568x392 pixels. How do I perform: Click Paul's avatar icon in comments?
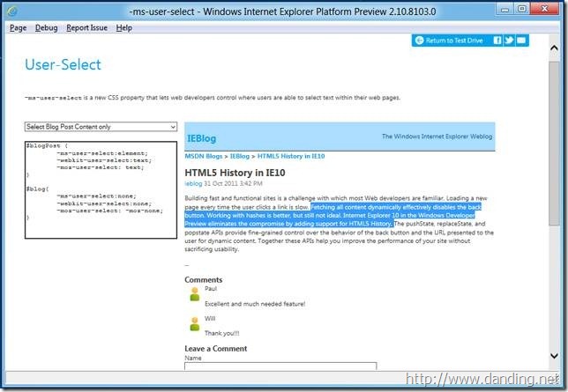click(x=195, y=294)
